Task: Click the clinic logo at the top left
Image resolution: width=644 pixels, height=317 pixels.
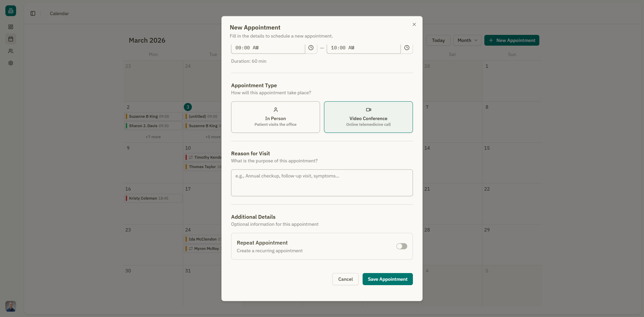Action: pos(10,10)
